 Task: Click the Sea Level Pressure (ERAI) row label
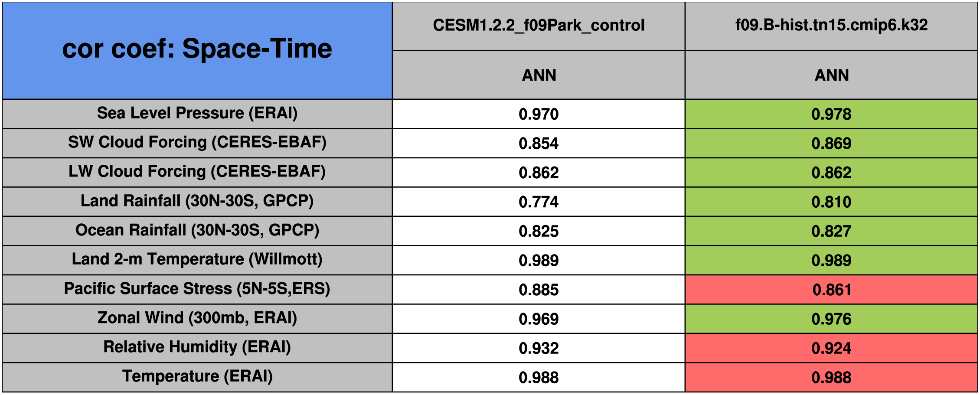197,113
